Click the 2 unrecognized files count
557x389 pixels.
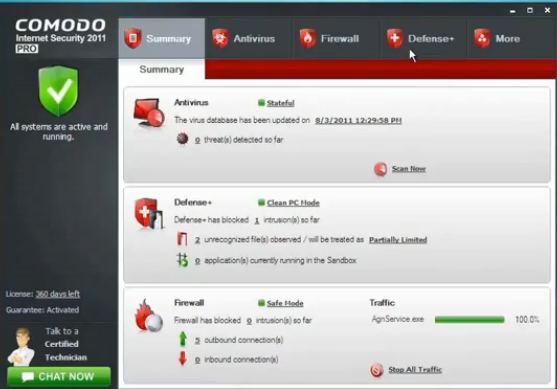pyautogui.click(x=198, y=240)
